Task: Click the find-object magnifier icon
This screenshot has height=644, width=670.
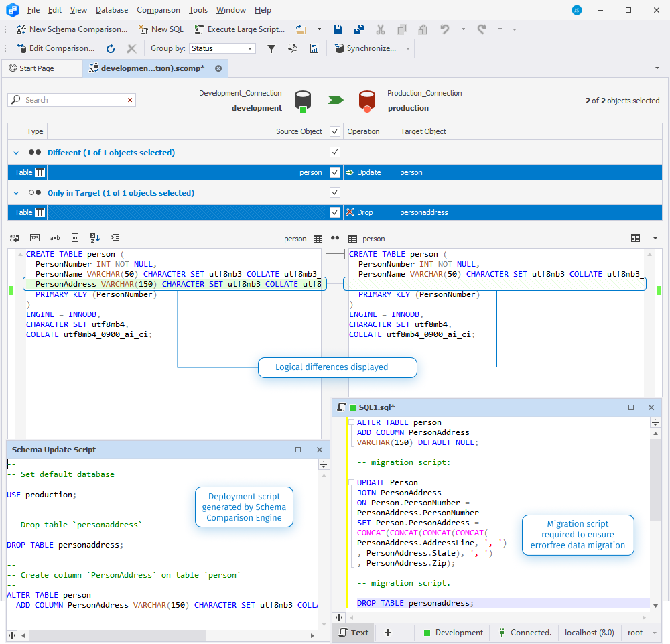Action: point(293,48)
